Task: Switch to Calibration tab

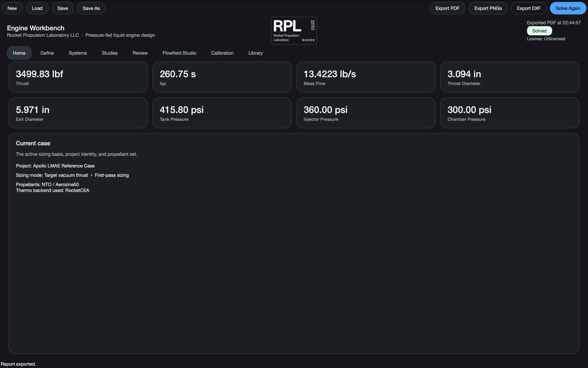Action: click(x=222, y=53)
